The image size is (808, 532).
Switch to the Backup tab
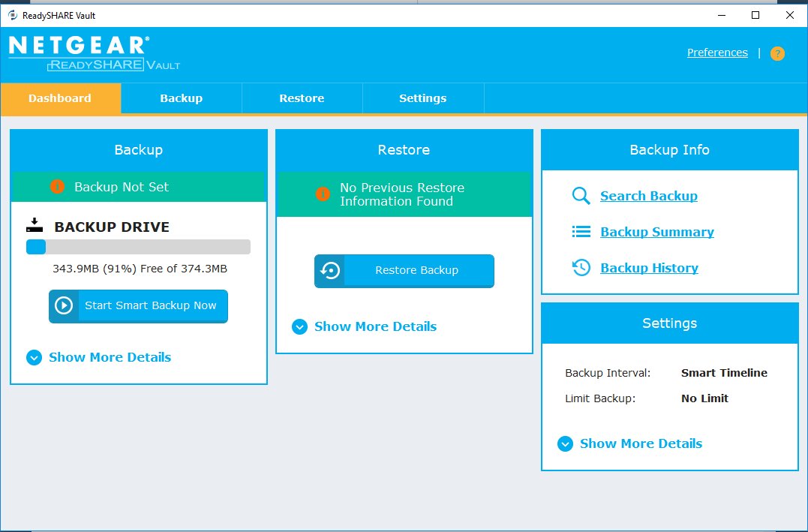181,98
